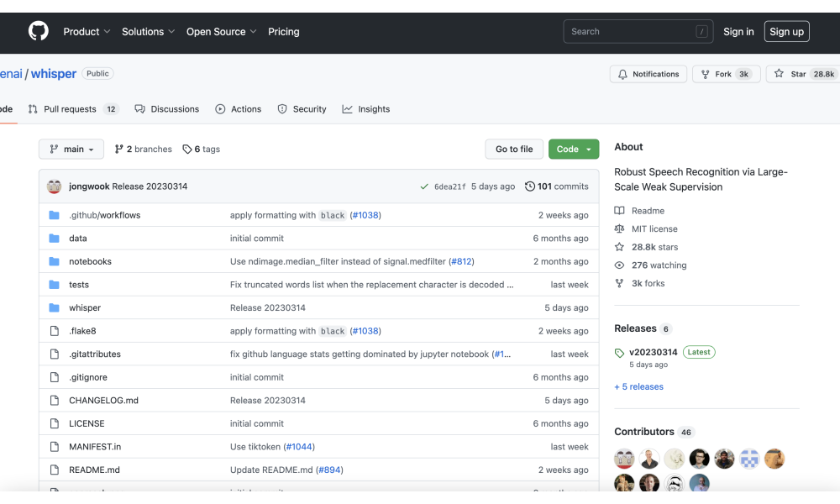Click Sign in link
The width and height of the screenshot is (840, 504).
[738, 32]
